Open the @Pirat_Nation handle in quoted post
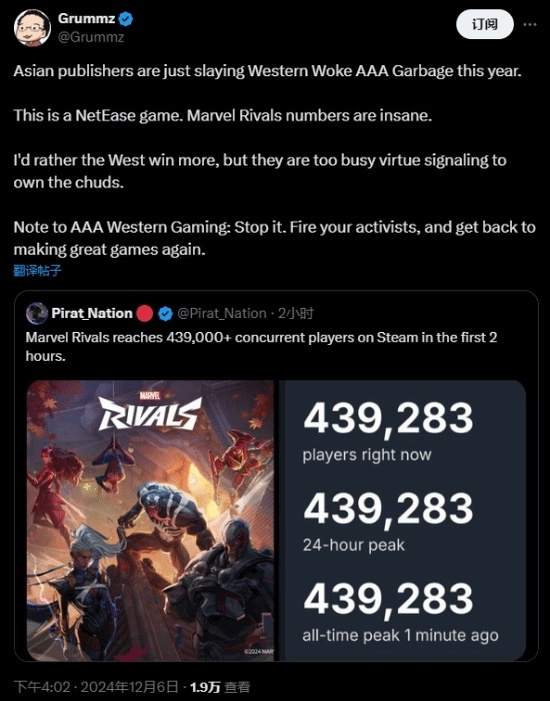The height and width of the screenshot is (701, 550). click(x=222, y=313)
